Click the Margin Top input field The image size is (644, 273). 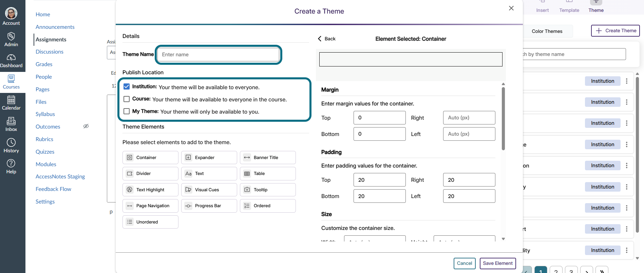tap(379, 118)
